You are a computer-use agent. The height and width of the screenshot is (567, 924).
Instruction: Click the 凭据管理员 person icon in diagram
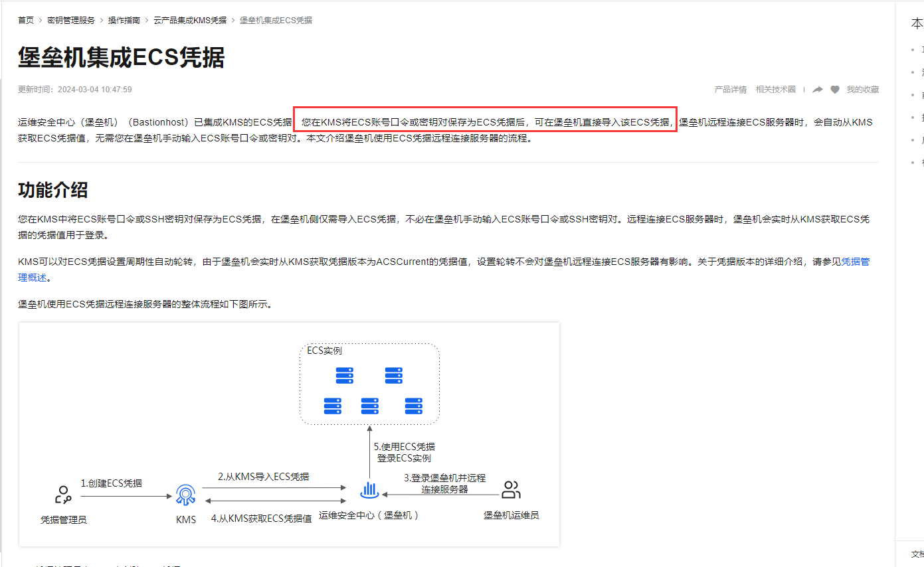63,494
